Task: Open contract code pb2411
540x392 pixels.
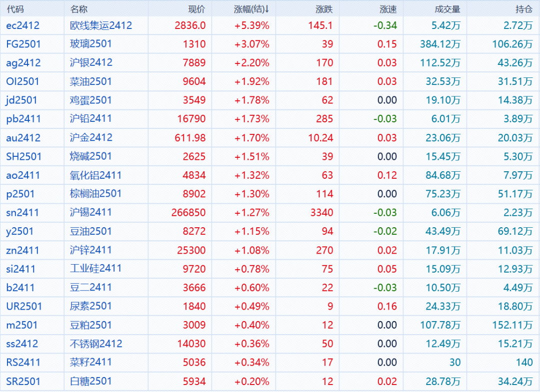Action: (x=23, y=119)
